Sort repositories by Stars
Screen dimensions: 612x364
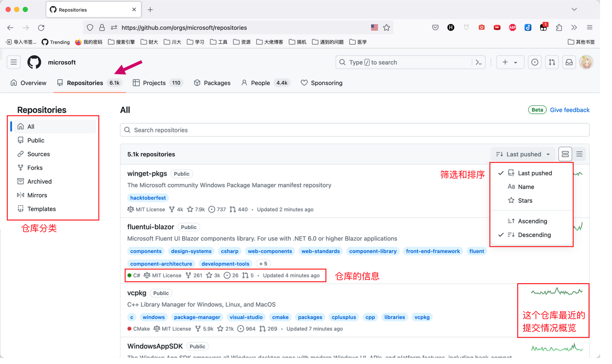pyautogui.click(x=532, y=200)
